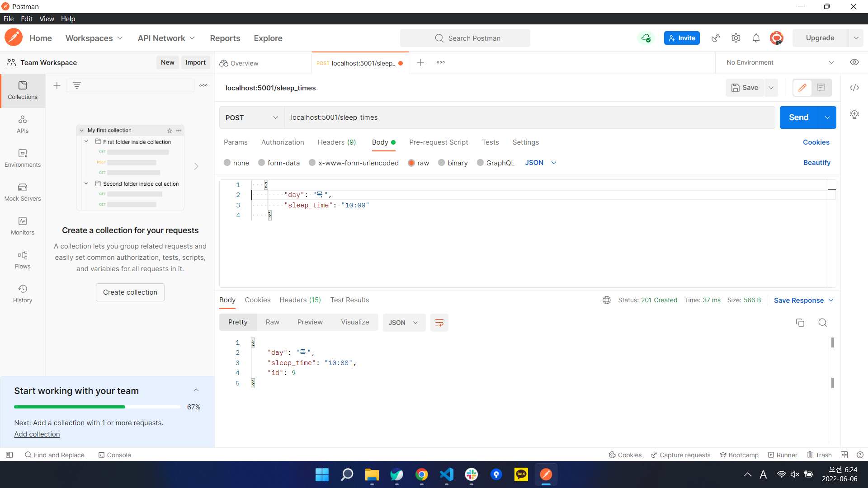Open the request body JSON format dropdown
868x488 pixels.
[x=540, y=163]
